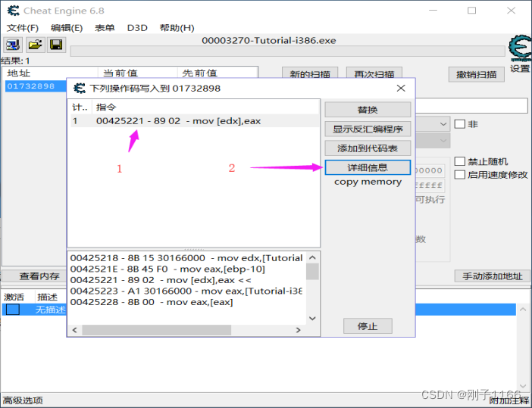This screenshot has height=408, width=532.
Task: Toggle the 启用速度修改 checkbox
Action: [459, 175]
